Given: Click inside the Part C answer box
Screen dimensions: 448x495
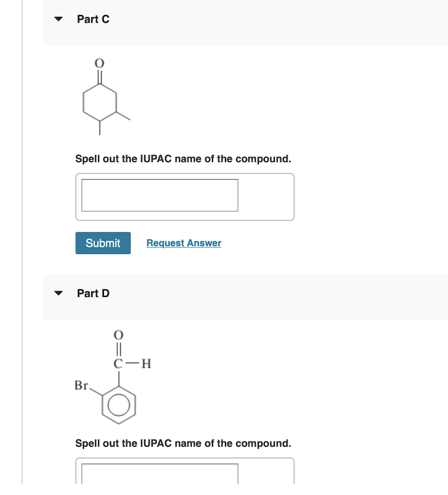Looking at the screenshot, I should (x=159, y=195).
